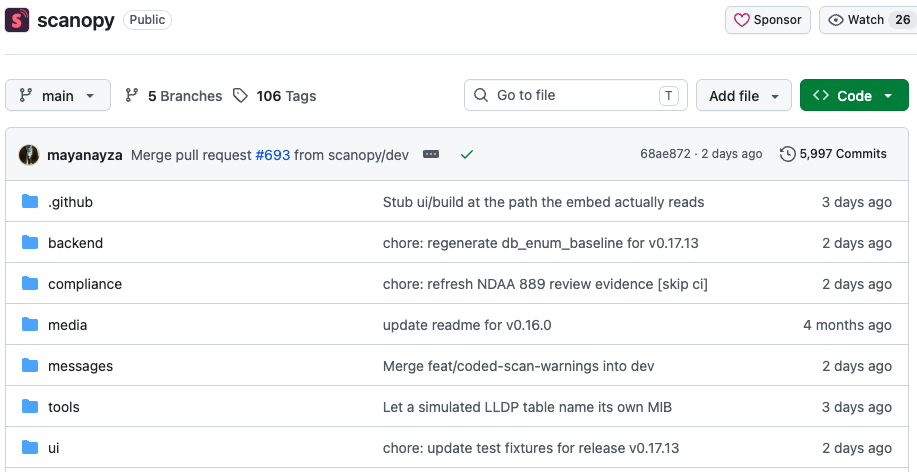Open the backend folder

point(75,243)
